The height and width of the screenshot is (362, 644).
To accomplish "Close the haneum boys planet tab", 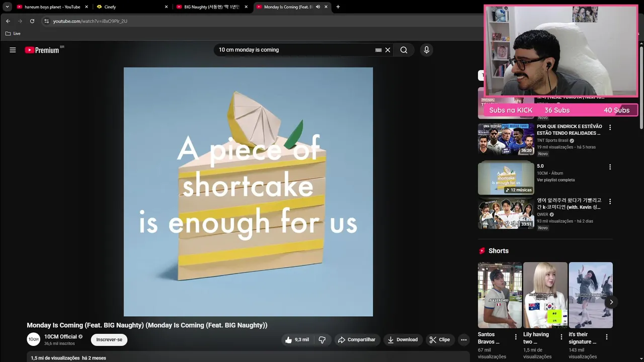I will click(x=87, y=7).
